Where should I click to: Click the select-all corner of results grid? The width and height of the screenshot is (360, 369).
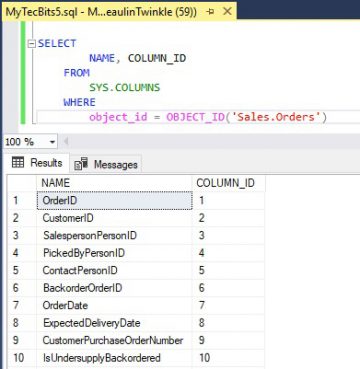pos(21,183)
